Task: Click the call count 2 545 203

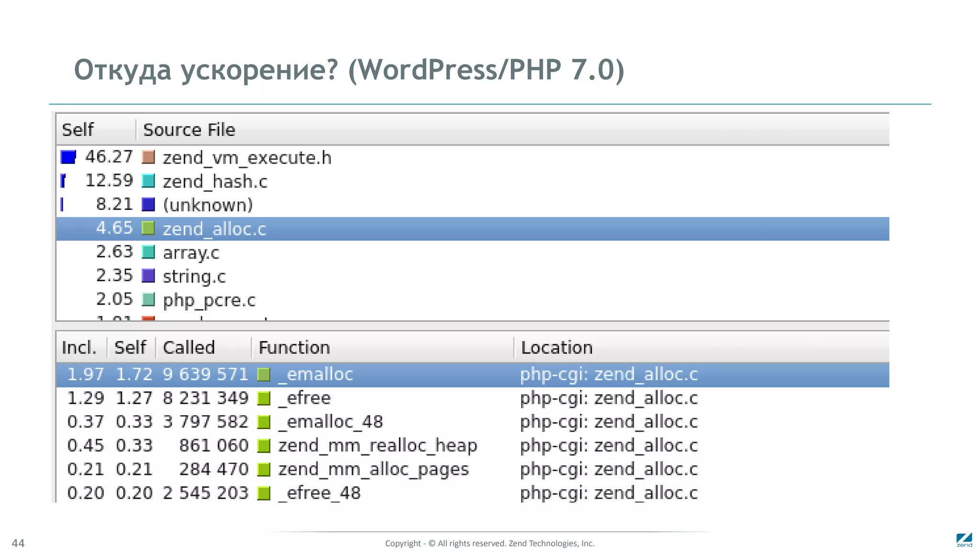Action: (x=206, y=493)
